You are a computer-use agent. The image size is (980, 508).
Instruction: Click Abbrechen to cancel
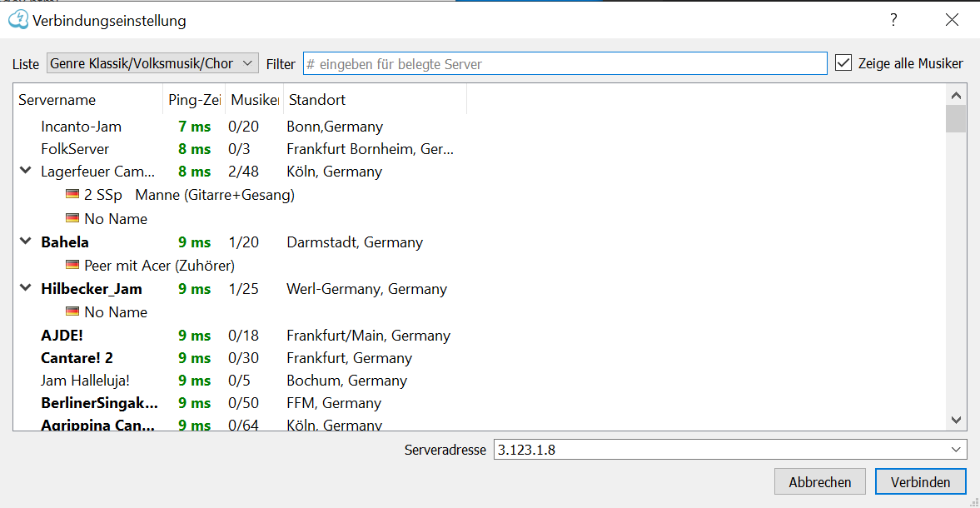(x=819, y=482)
